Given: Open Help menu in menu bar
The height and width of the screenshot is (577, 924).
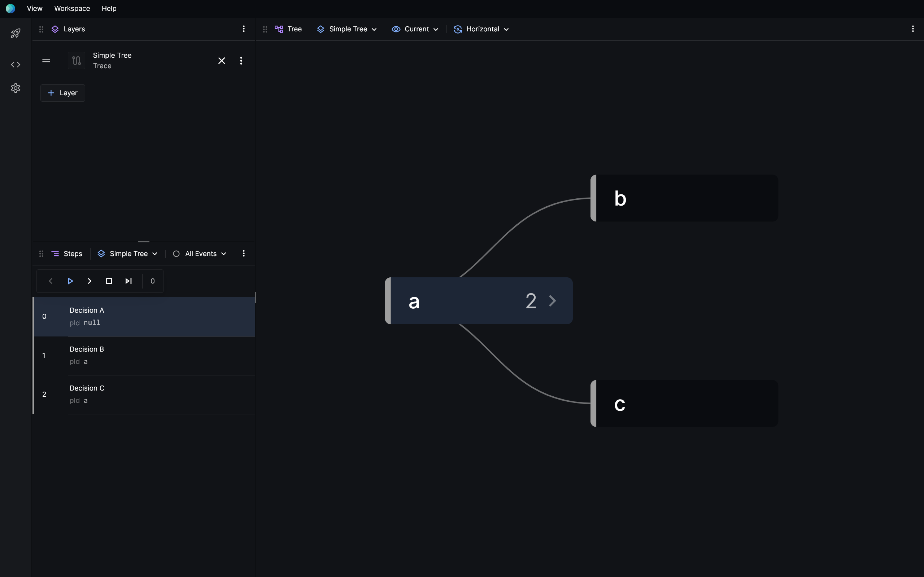Looking at the screenshot, I should [x=108, y=9].
